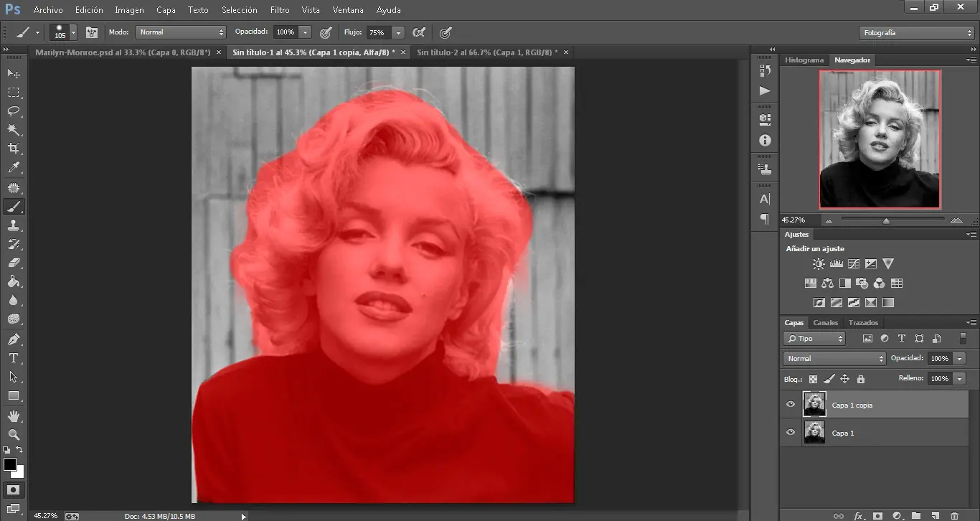Add a Curves adjustment
This screenshot has height=521, width=980.
point(854,264)
